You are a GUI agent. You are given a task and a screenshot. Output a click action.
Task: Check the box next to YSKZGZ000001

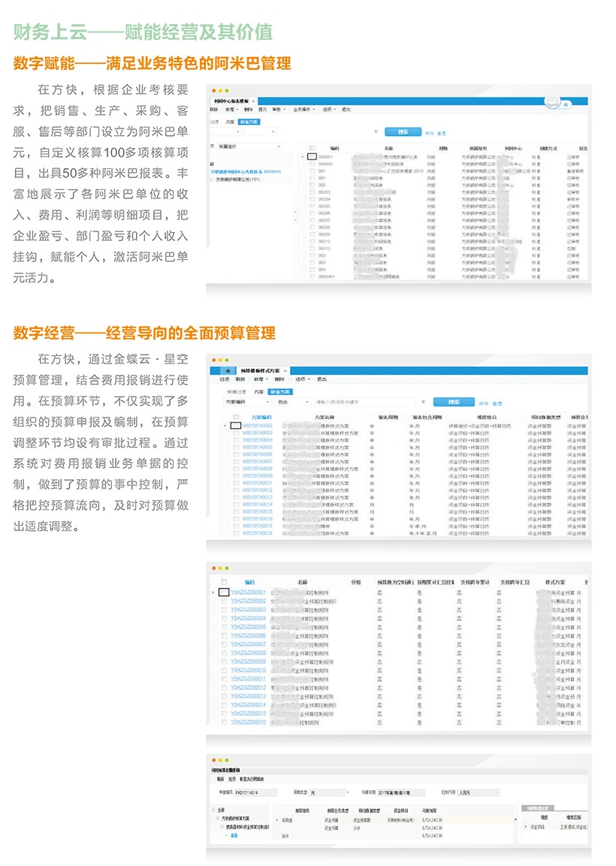click(x=224, y=592)
